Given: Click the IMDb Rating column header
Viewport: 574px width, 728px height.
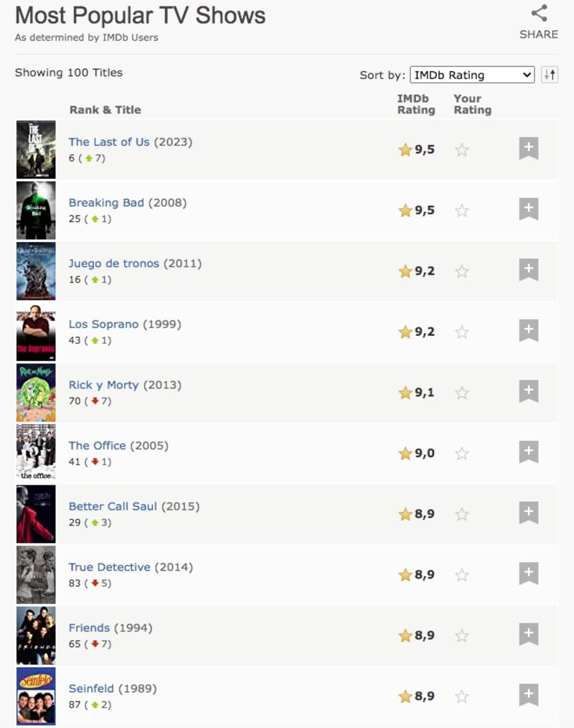Looking at the screenshot, I should [416, 104].
